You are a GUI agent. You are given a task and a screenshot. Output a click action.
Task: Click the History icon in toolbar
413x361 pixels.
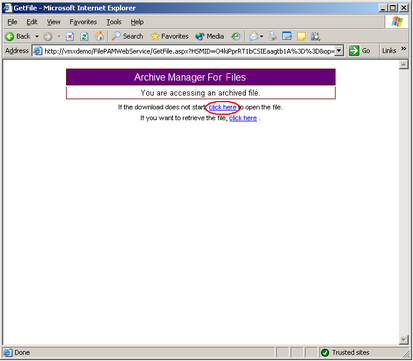[236, 36]
